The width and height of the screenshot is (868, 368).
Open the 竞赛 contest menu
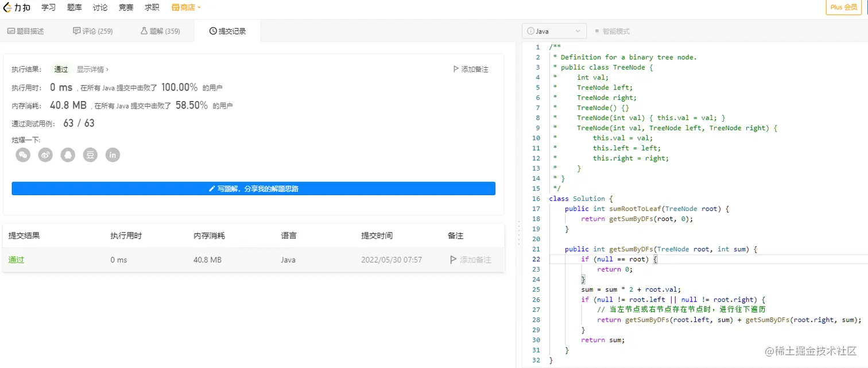(x=126, y=7)
